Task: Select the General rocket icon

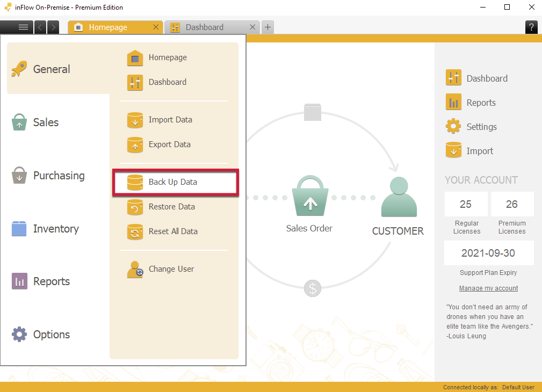Action: point(19,69)
